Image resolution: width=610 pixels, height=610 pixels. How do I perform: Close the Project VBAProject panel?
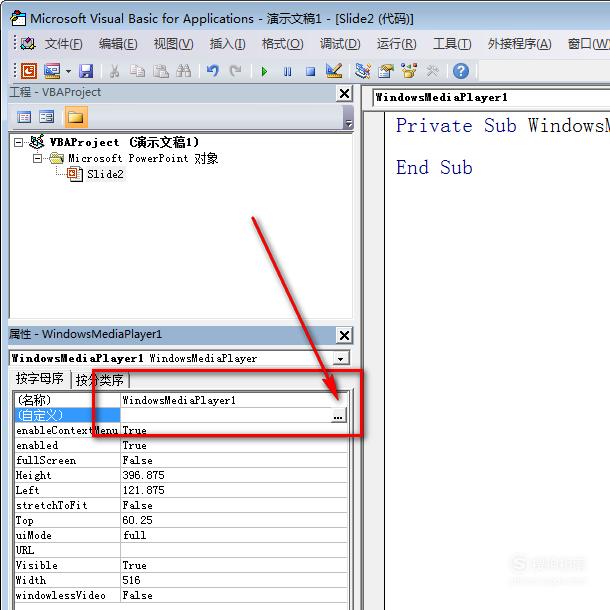tap(344, 93)
